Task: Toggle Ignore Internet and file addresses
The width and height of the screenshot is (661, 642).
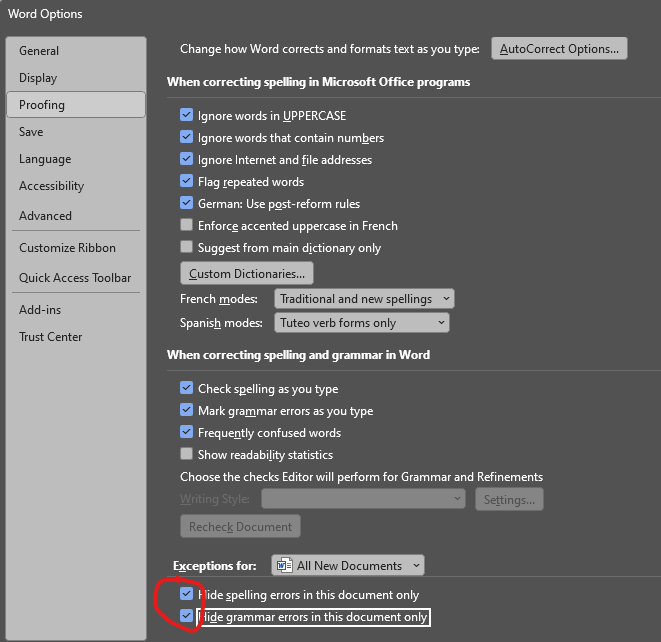Action: [186, 159]
